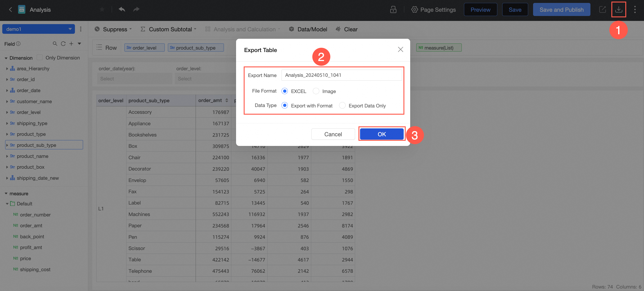Click the favorite star icon
The width and height of the screenshot is (644, 291).
coord(102,9)
